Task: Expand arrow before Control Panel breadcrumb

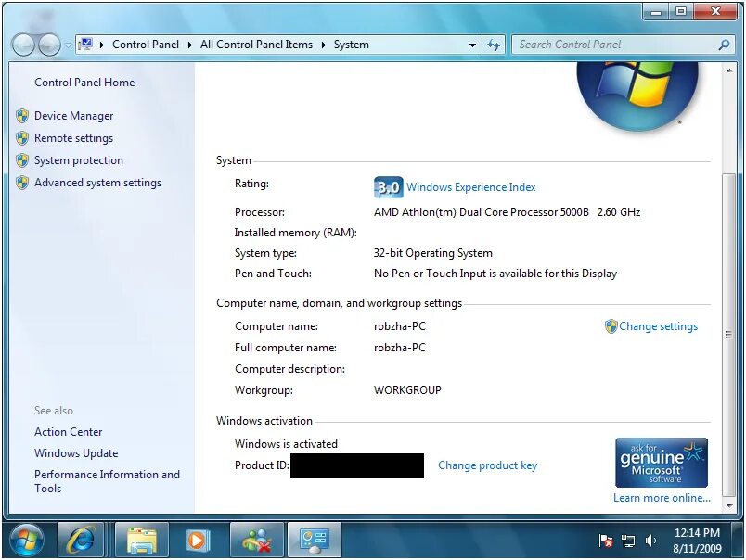Action: pos(102,45)
